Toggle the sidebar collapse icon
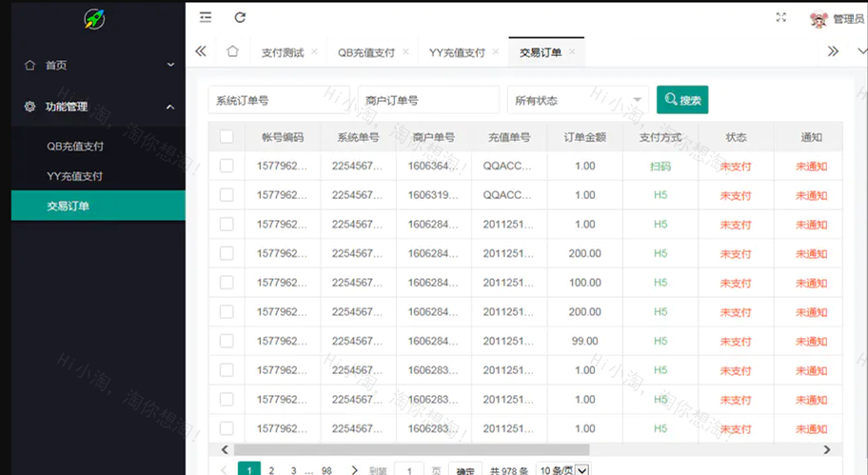This screenshot has height=475, width=868. (206, 17)
